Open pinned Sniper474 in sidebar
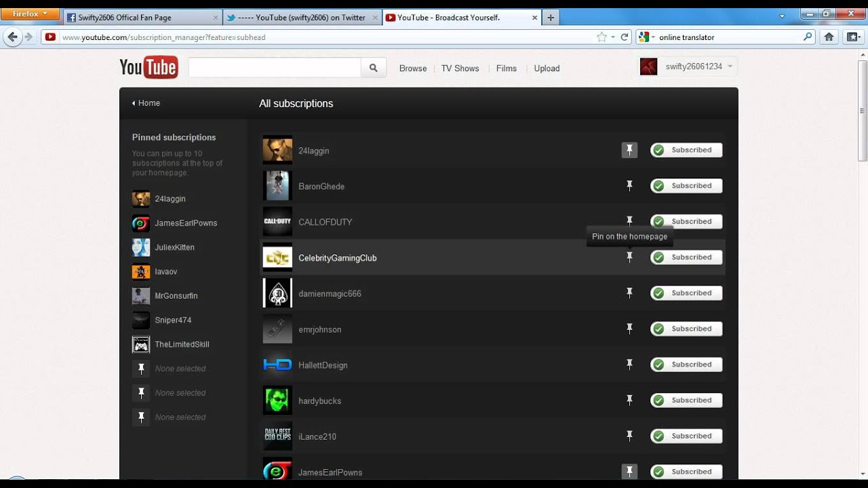This screenshot has width=868, height=488. click(x=173, y=320)
